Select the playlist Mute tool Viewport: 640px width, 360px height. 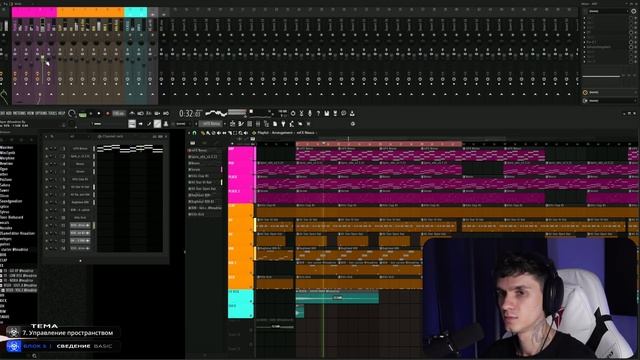219,133
